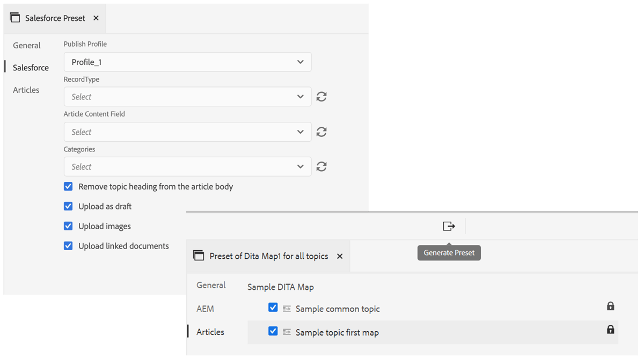Click the lock icon for Sample common topic
The height and width of the screenshot is (364, 644).
coord(610,305)
